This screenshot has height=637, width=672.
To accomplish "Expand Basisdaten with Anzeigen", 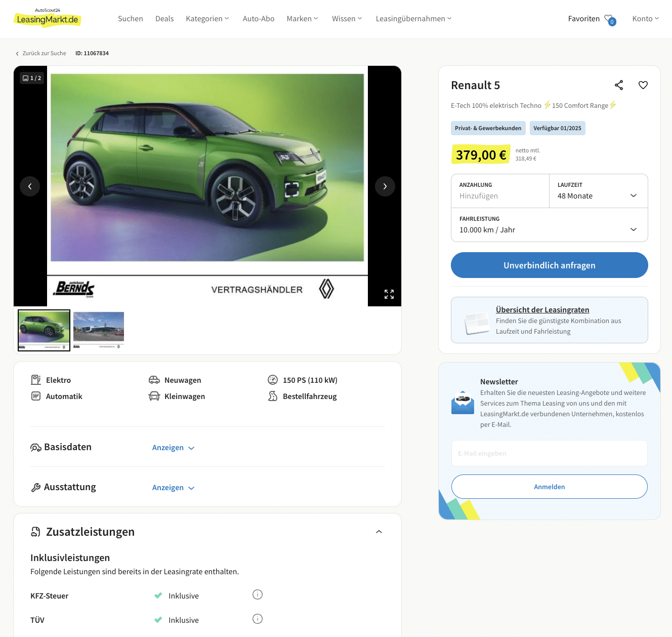I will [173, 448].
